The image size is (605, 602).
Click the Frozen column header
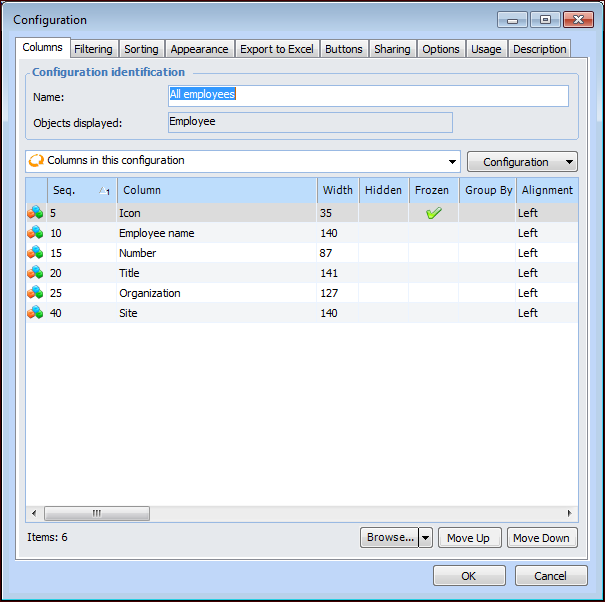(434, 190)
